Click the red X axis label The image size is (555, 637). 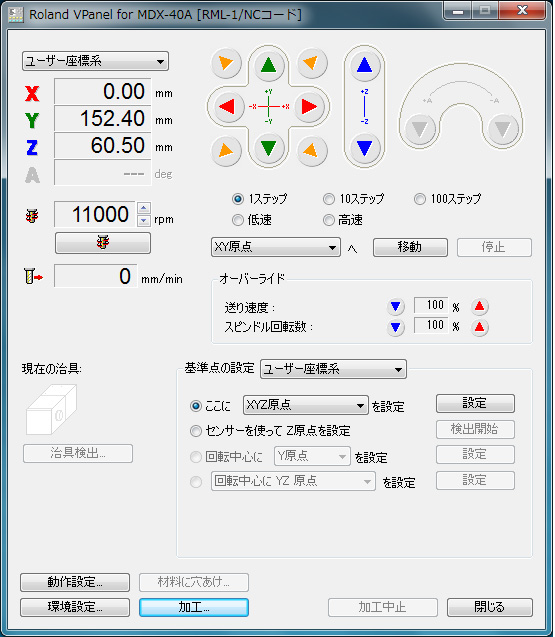point(32,93)
